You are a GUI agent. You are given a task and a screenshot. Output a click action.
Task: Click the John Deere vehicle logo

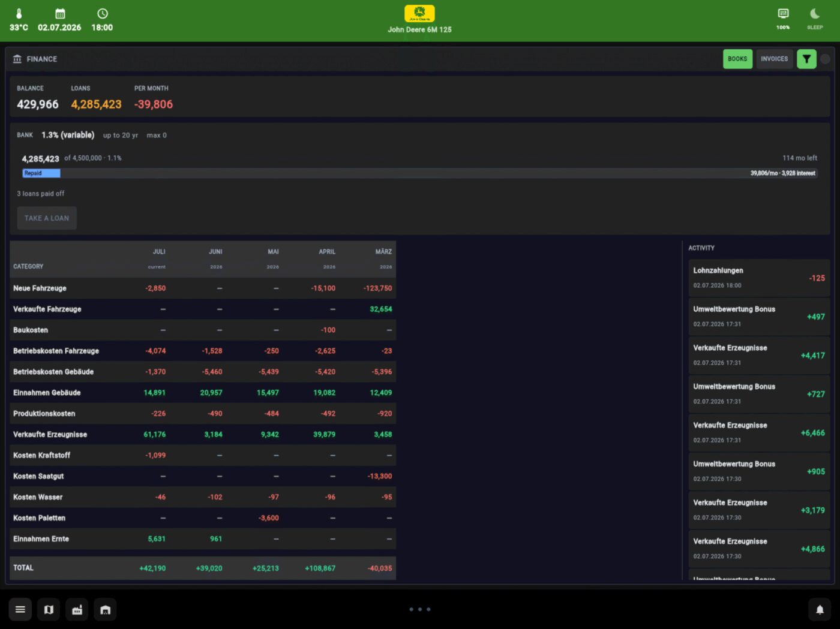(419, 14)
